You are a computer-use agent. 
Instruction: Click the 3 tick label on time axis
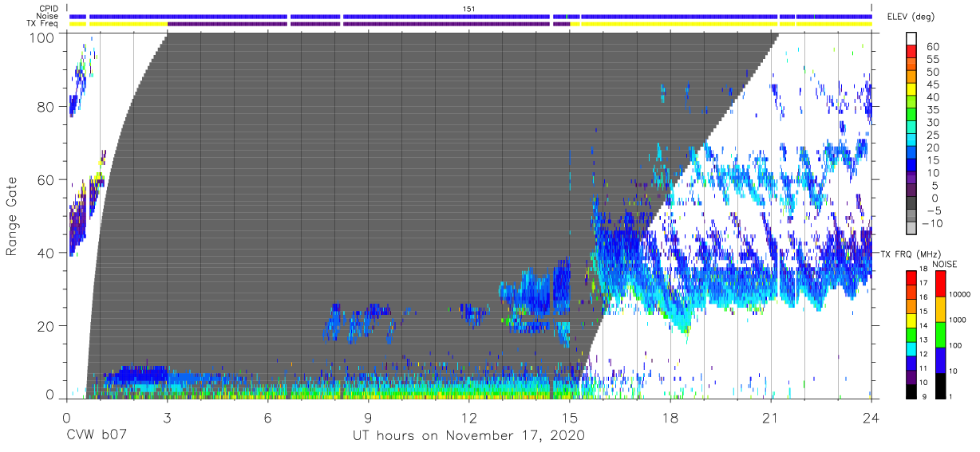[x=167, y=418]
